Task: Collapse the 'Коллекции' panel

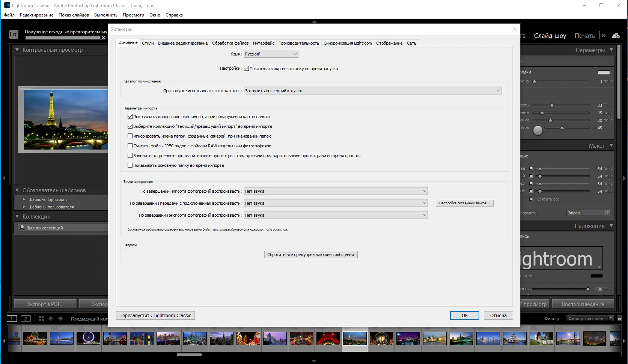Action: pyautogui.click(x=17, y=217)
